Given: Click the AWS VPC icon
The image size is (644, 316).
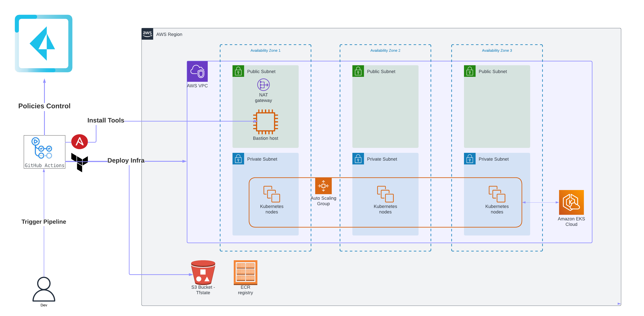Looking at the screenshot, I should coord(197,71).
